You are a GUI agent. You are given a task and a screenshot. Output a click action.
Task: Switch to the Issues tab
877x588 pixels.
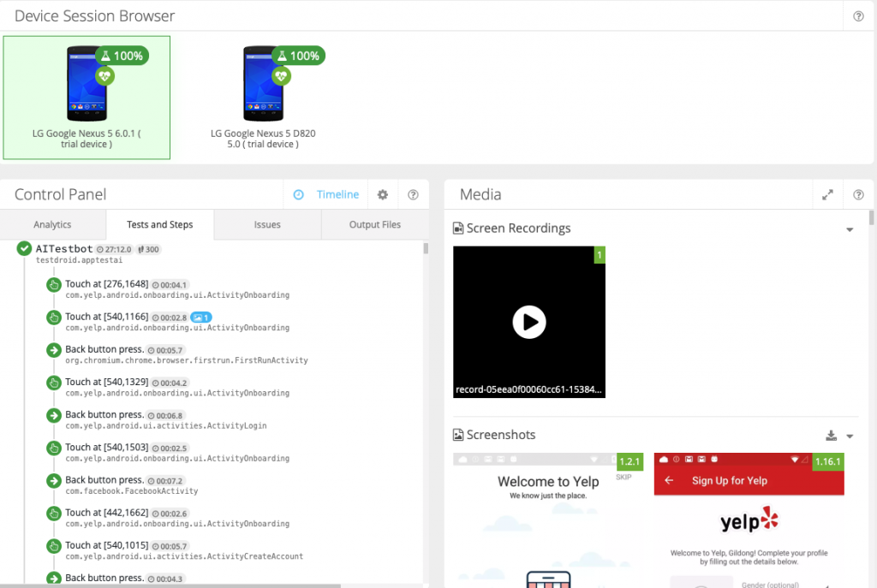[267, 225]
